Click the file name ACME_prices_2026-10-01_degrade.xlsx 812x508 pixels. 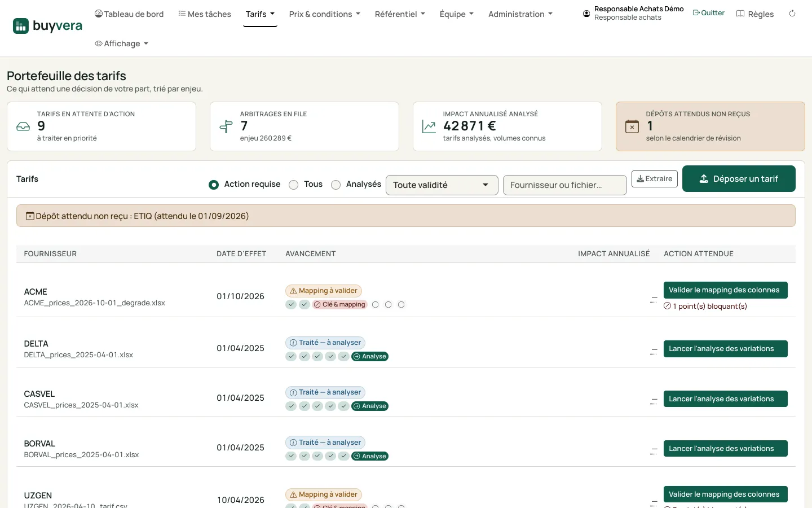pos(95,303)
